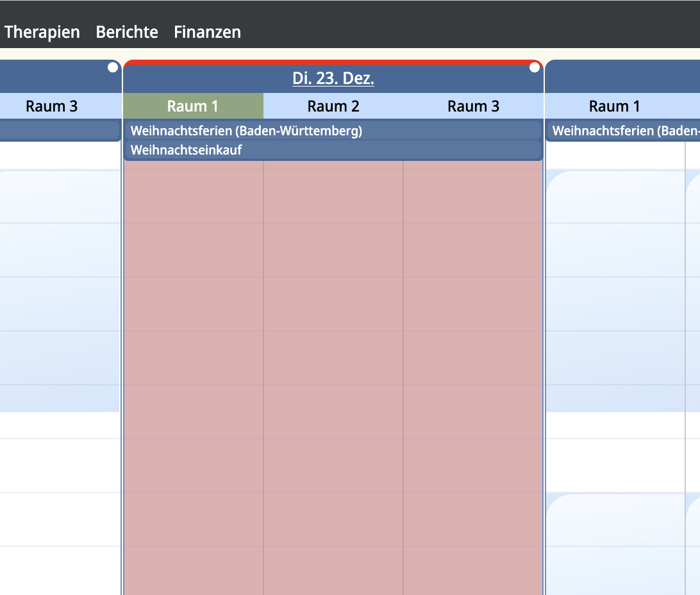Open the Di. 23. Dez. date link
The height and width of the screenshot is (595, 700).
333,79
